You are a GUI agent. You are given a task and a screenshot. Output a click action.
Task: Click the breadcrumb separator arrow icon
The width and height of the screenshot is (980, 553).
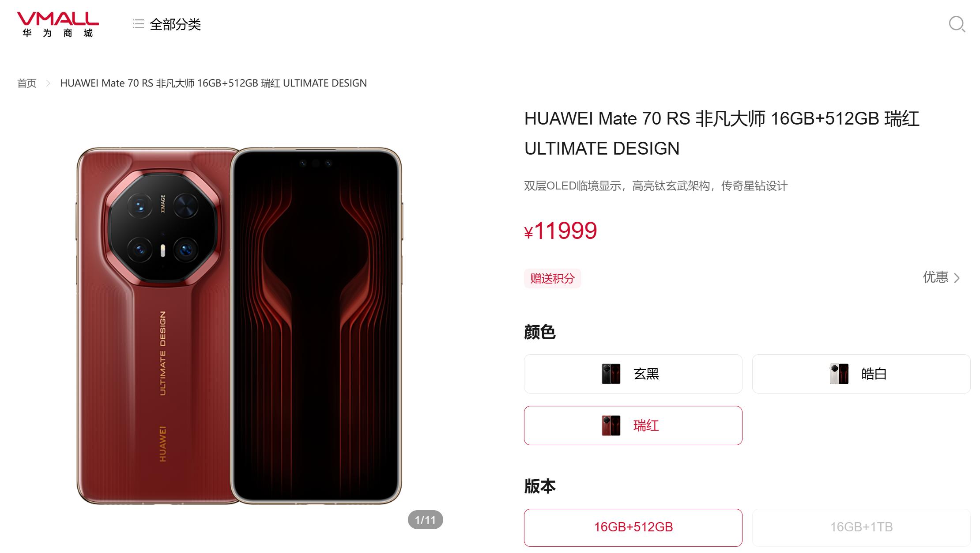click(48, 83)
